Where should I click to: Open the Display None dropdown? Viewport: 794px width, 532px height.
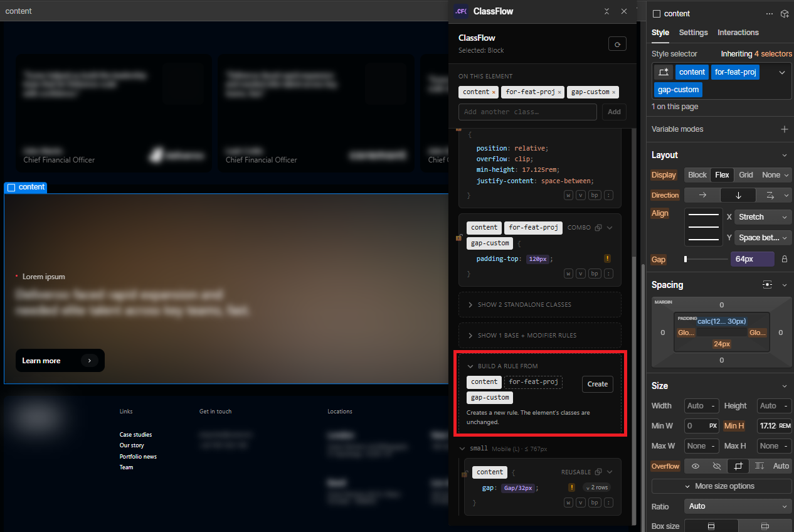point(775,175)
